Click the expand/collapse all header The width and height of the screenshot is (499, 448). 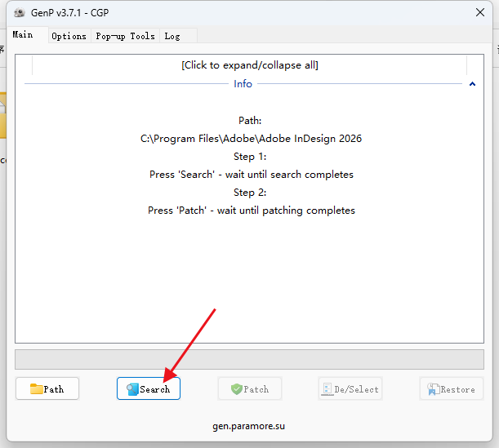point(250,65)
